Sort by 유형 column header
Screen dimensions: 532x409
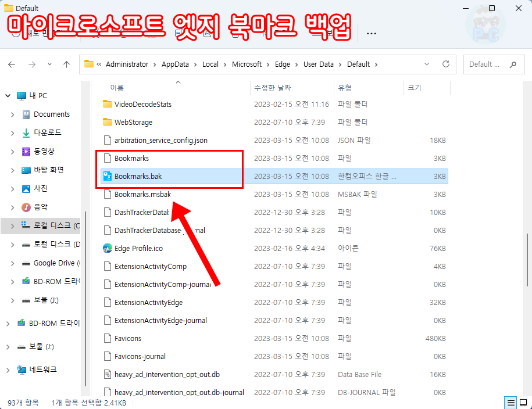[344, 88]
